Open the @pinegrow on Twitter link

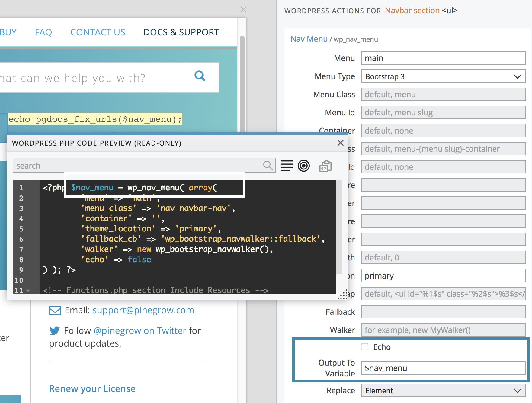[x=140, y=330]
